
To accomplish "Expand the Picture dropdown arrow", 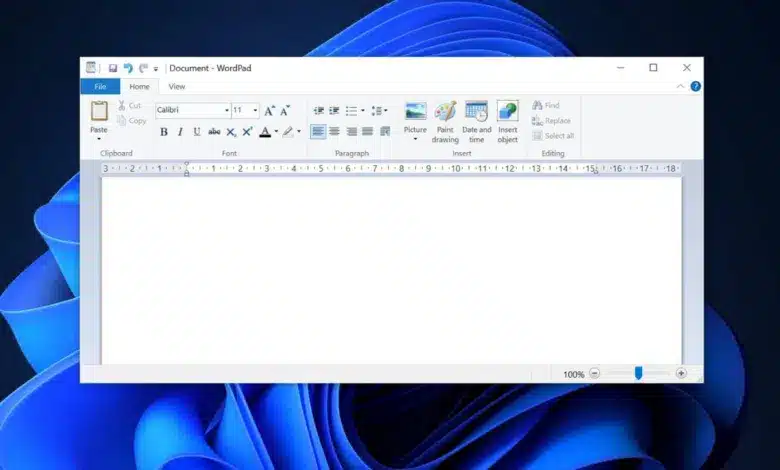I will (x=415, y=139).
